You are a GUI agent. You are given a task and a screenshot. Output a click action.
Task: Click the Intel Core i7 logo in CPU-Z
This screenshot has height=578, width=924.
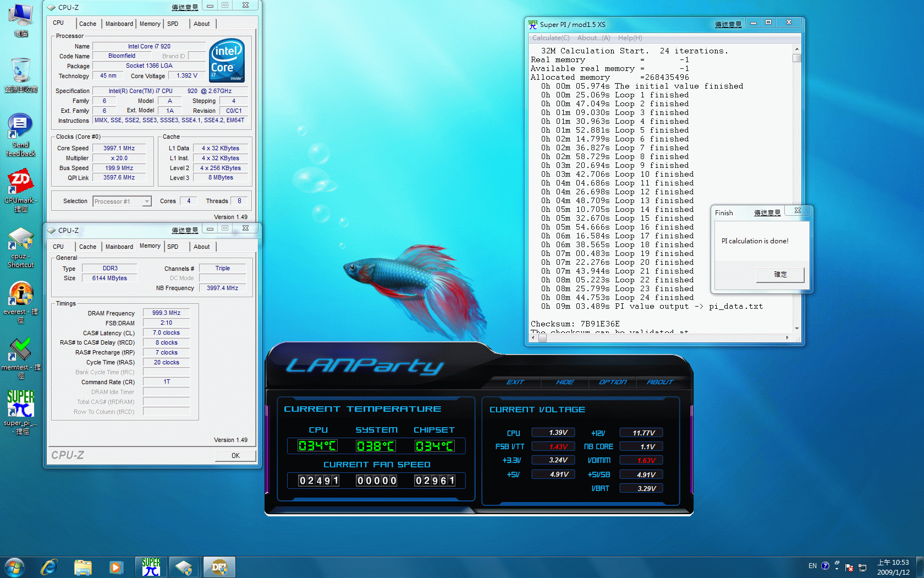[x=227, y=61]
